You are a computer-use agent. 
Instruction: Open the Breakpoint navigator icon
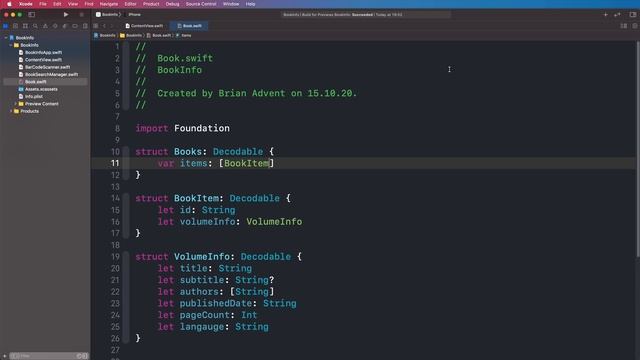75,26
